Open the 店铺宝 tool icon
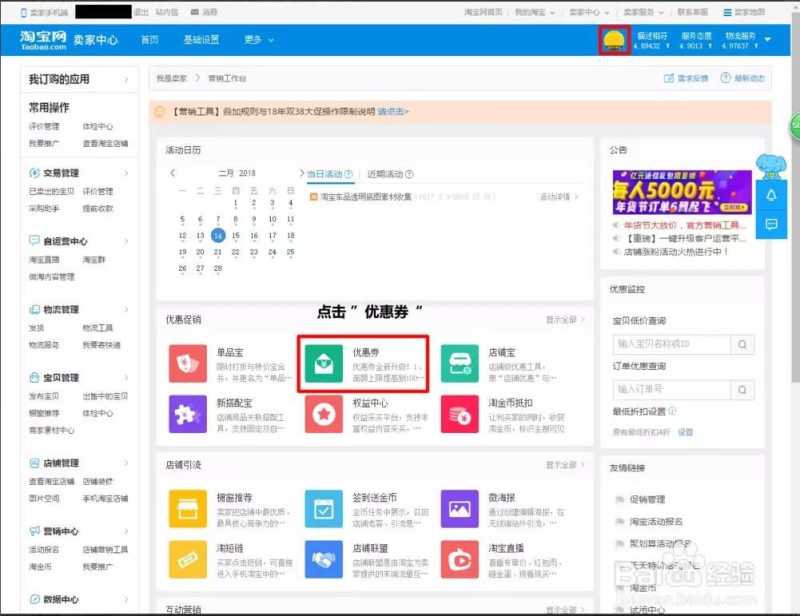 click(462, 365)
